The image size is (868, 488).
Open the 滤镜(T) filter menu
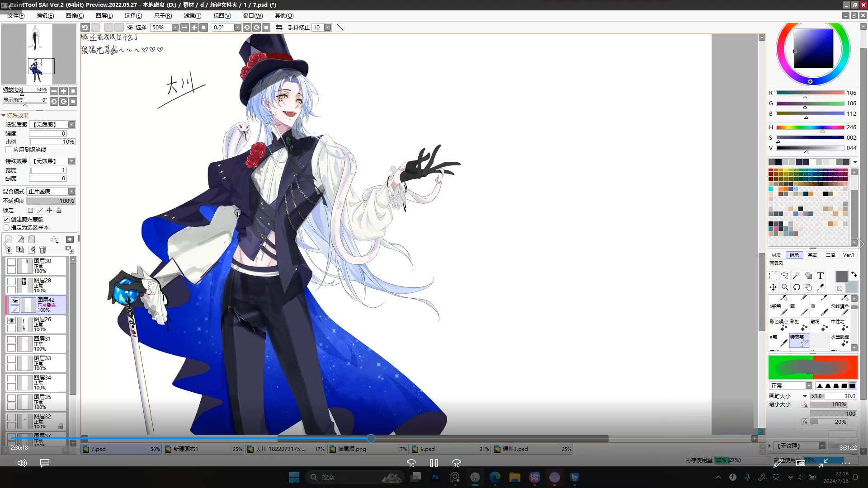coord(192,16)
